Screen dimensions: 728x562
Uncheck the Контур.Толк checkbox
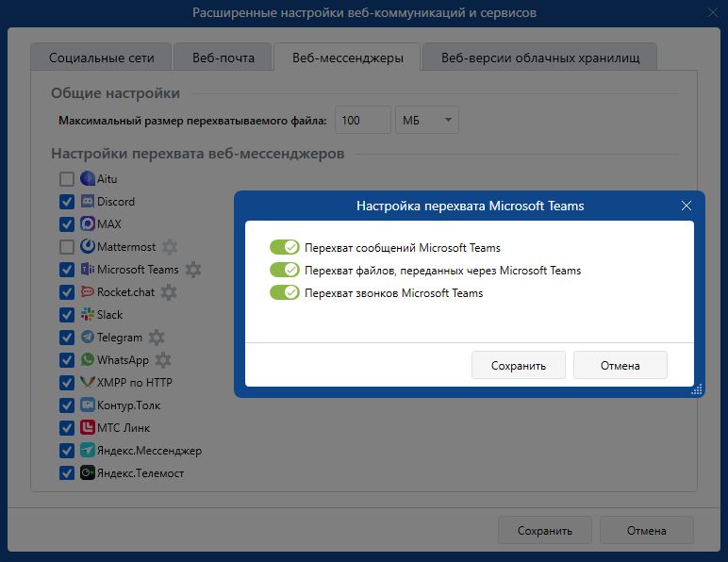(67, 405)
